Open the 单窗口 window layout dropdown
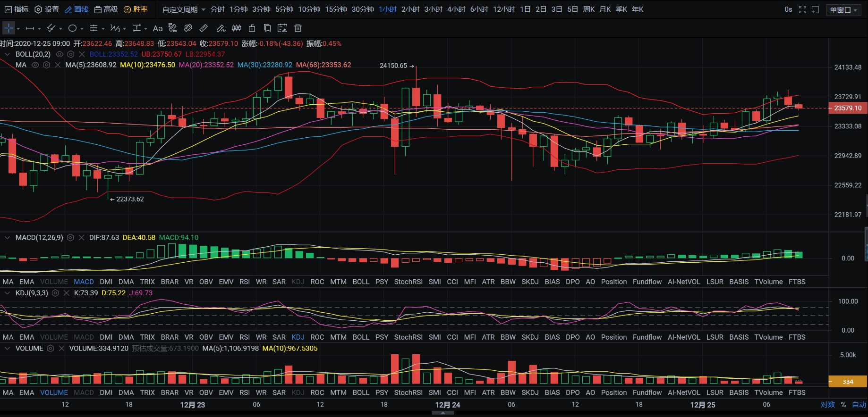 tap(843, 10)
